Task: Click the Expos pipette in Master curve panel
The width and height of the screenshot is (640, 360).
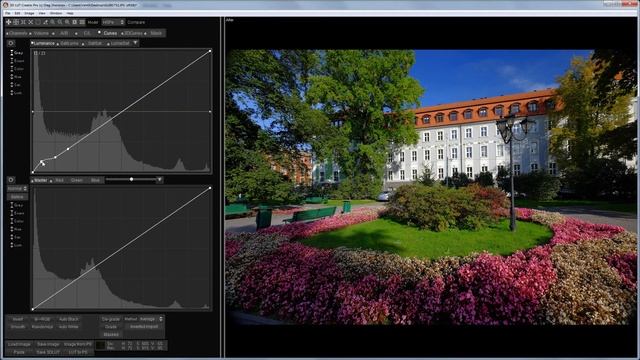Action: coord(17,213)
